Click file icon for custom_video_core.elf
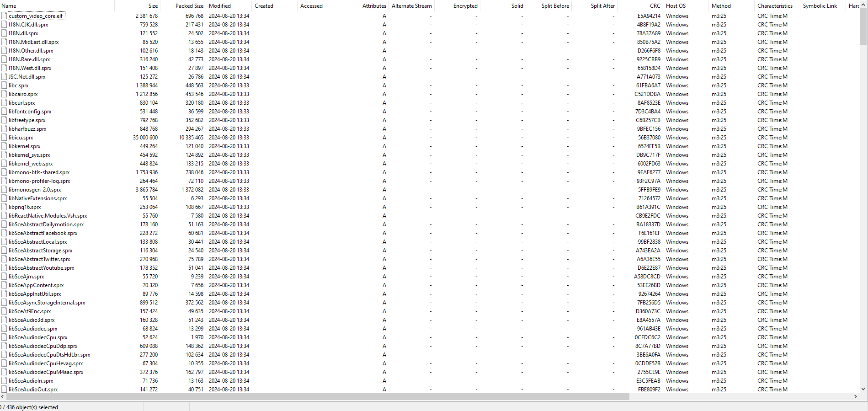 (x=4, y=16)
